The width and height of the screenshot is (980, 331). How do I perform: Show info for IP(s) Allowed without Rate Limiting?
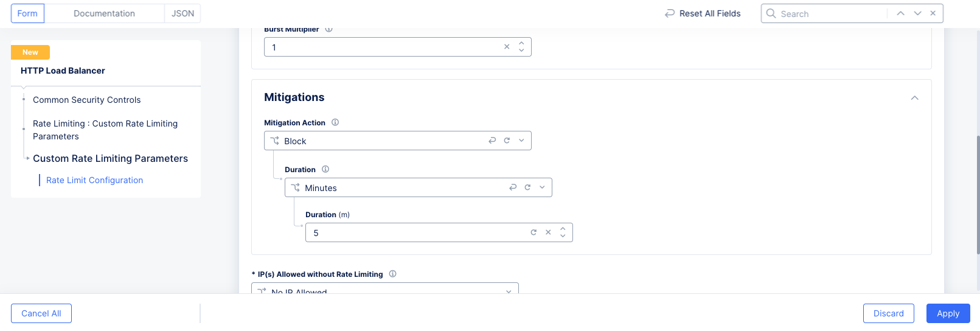coord(393,274)
